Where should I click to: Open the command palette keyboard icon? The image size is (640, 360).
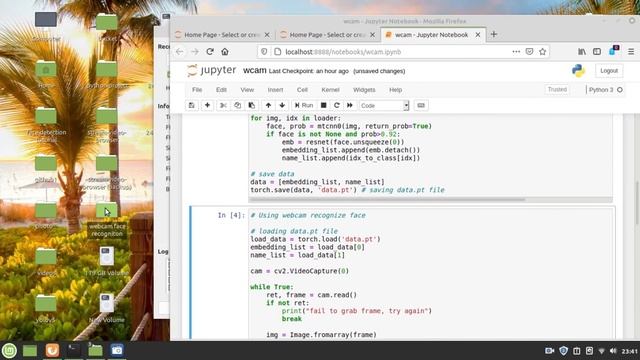pyautogui.click(x=421, y=105)
